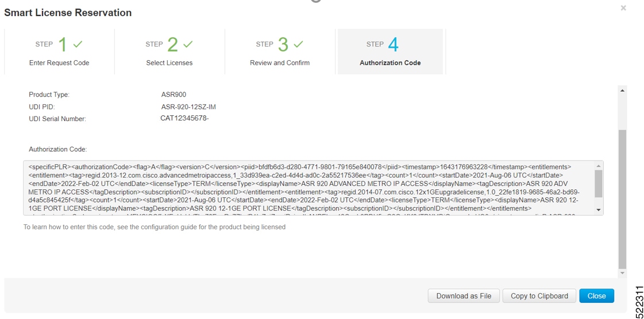The height and width of the screenshot is (319, 644).
Task: Click the product type value ASR900
Action: click(x=173, y=95)
